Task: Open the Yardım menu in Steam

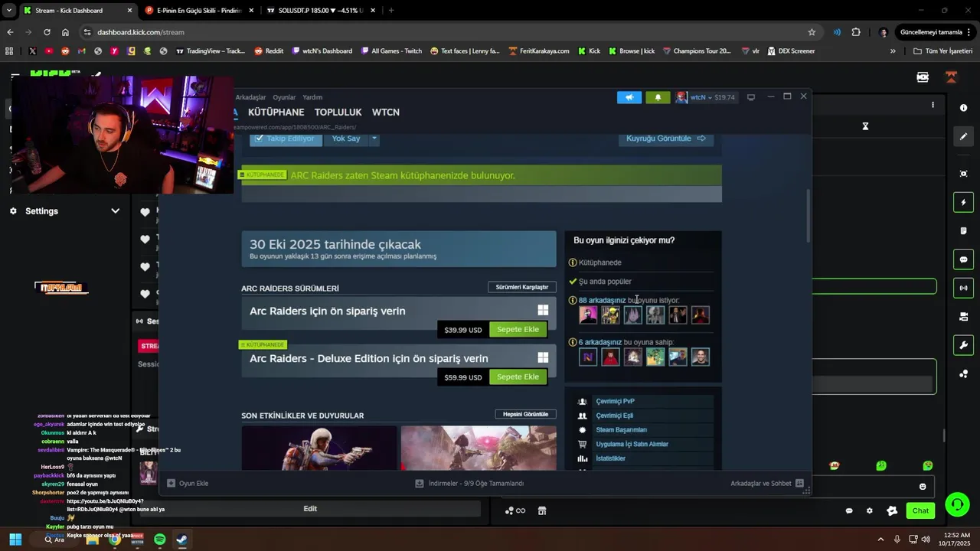Action: pyautogui.click(x=312, y=97)
